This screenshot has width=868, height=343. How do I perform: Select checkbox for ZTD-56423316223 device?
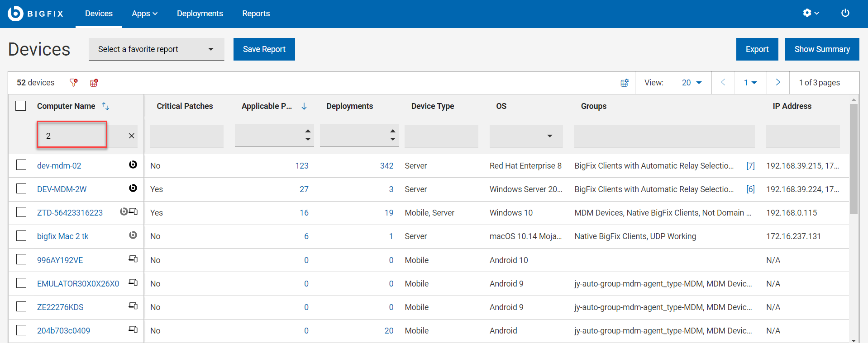[x=21, y=212]
